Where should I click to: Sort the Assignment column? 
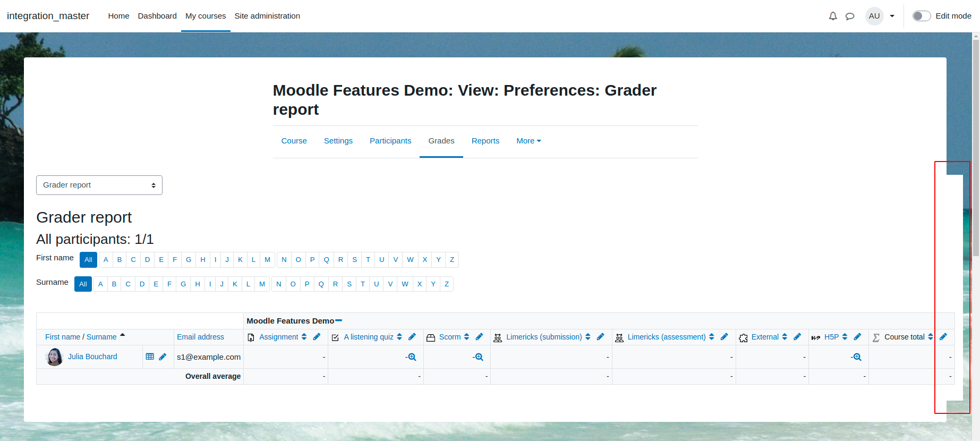pos(304,337)
